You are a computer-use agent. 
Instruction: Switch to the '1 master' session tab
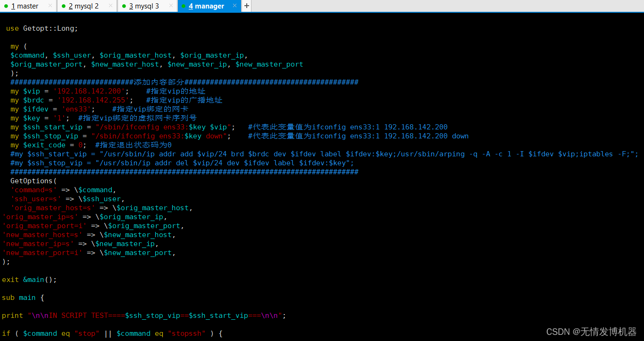25,6
